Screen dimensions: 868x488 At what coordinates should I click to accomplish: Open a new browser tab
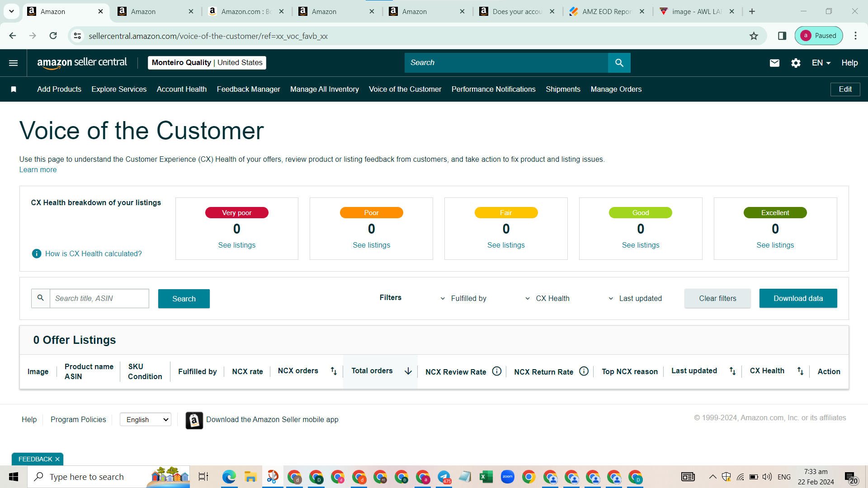pos(752,11)
